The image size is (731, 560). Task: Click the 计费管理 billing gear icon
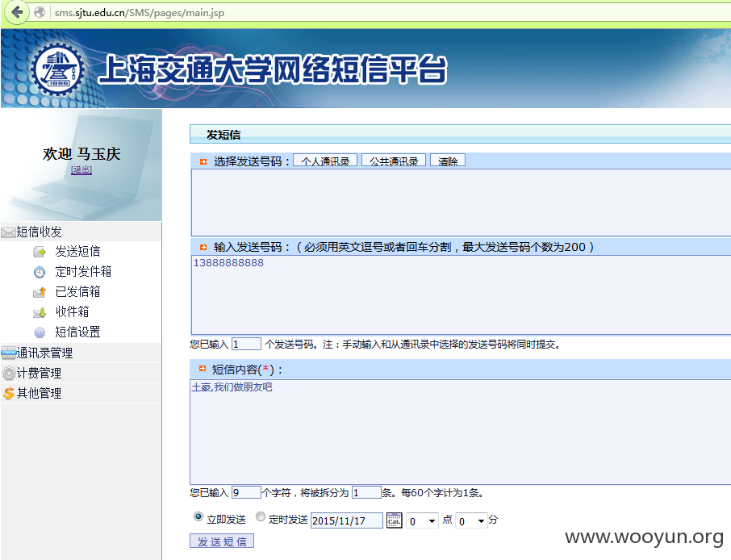[8, 373]
